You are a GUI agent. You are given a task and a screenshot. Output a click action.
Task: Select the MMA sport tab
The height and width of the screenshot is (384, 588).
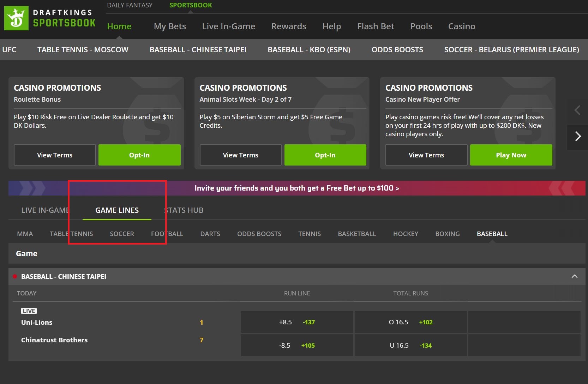[x=25, y=234]
